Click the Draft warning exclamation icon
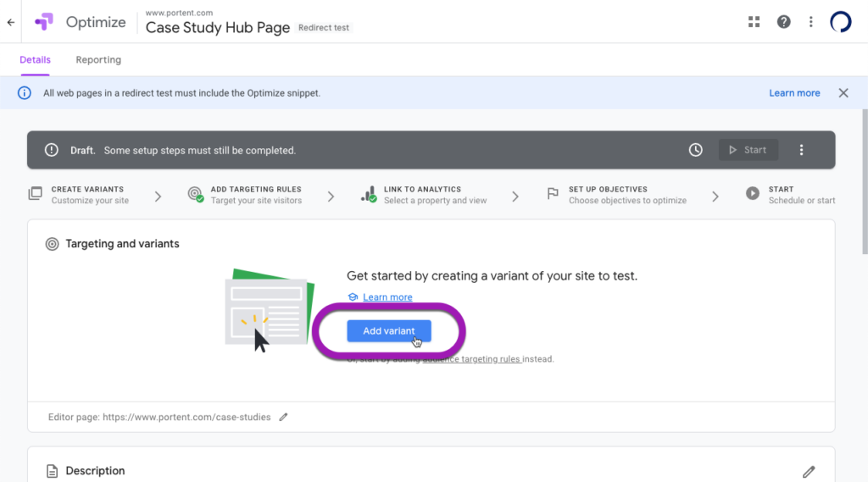The image size is (868, 482). coord(52,150)
